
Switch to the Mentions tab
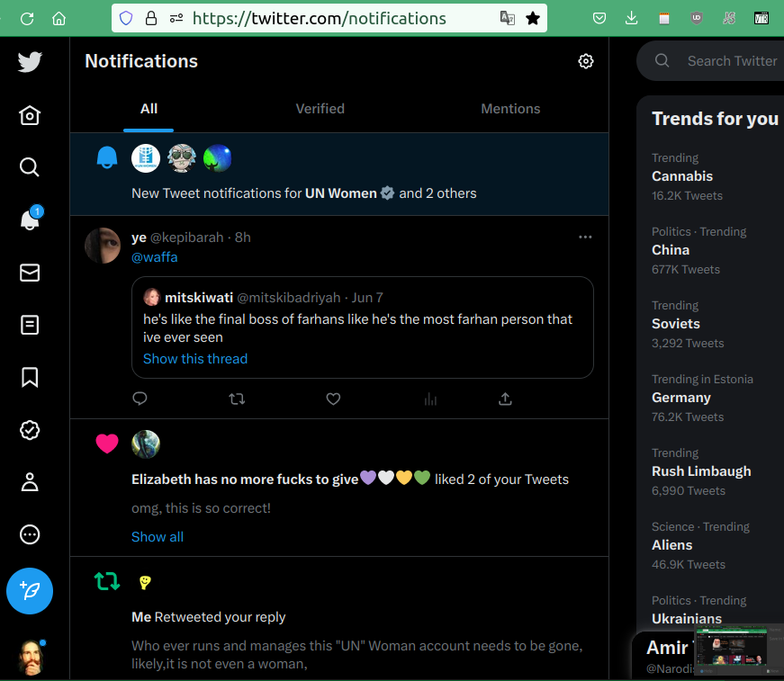coord(510,109)
